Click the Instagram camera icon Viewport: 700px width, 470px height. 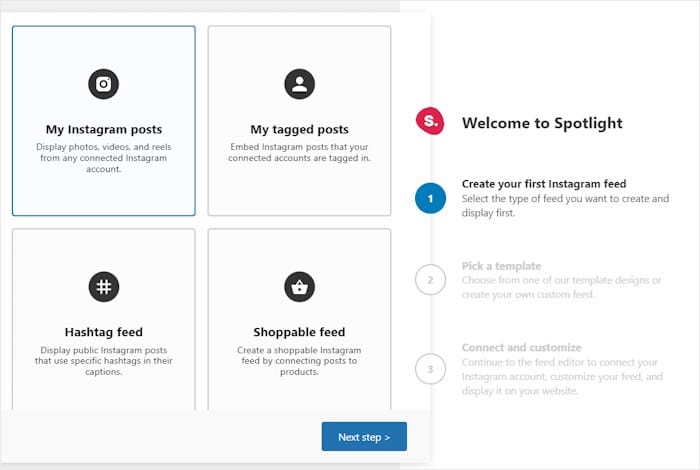click(x=103, y=84)
